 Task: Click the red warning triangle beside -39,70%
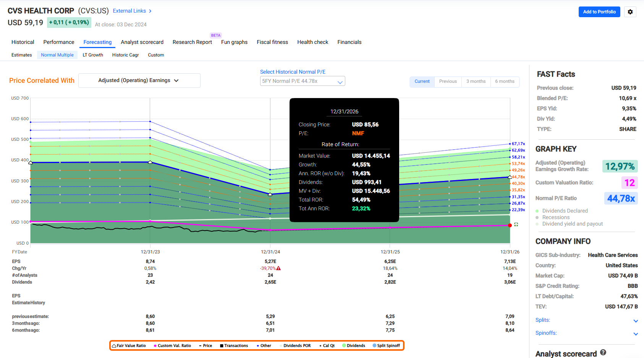tap(278, 268)
